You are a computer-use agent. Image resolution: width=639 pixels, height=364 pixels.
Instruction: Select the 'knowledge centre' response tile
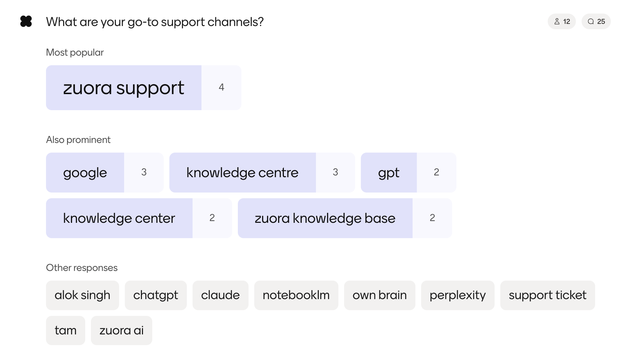coord(242,173)
